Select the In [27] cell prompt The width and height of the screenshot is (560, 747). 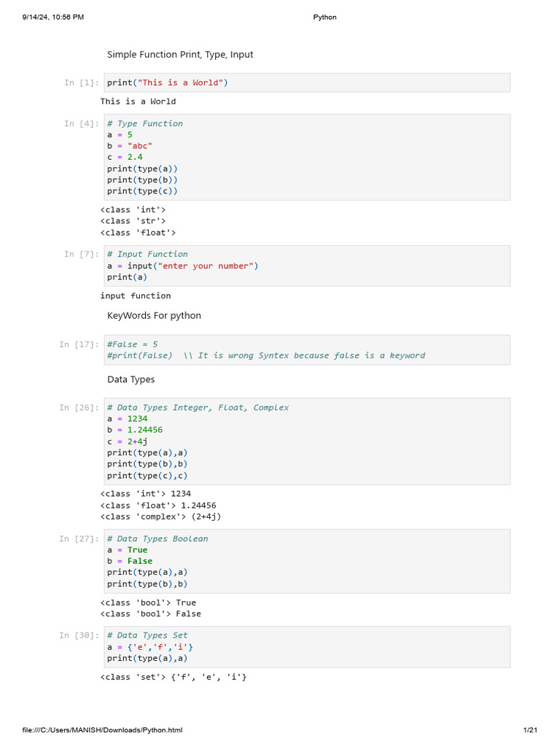79,539
